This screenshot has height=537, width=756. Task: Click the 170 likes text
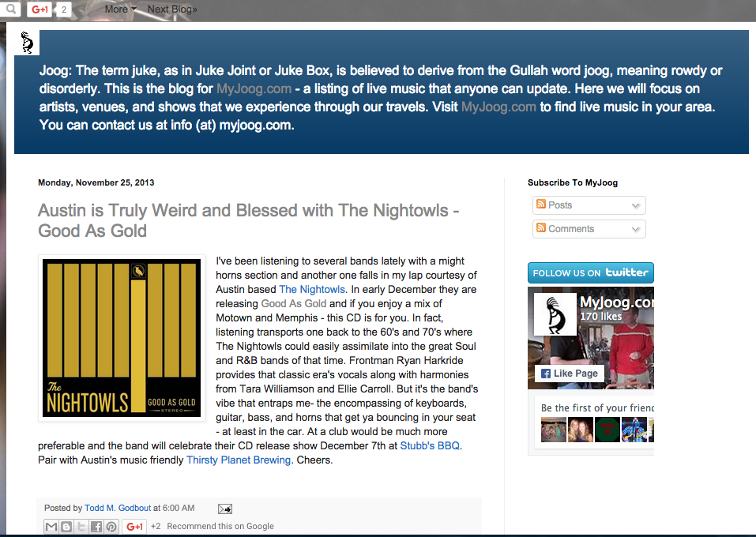click(x=600, y=317)
